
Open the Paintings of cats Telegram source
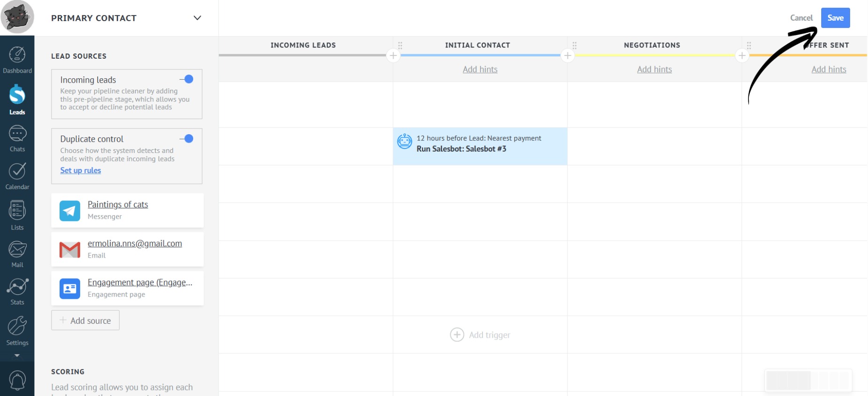coord(118,205)
